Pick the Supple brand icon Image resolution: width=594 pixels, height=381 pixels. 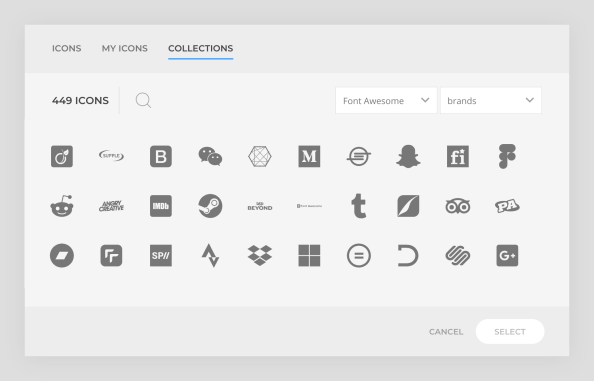tap(111, 156)
